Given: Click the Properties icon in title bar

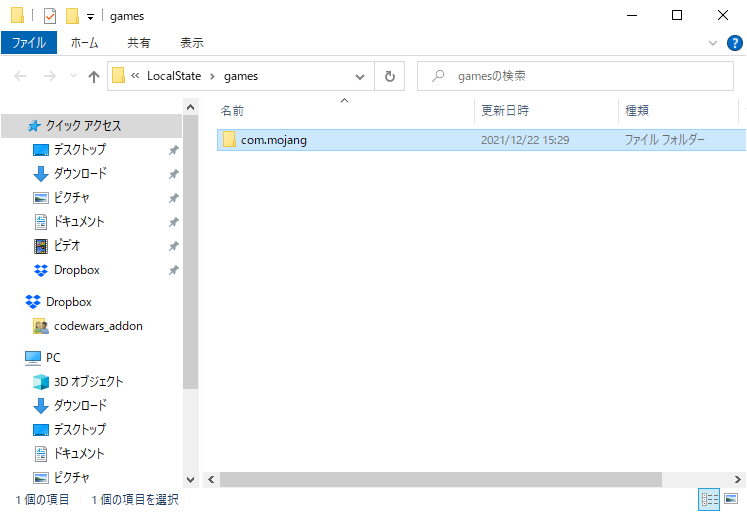Looking at the screenshot, I should click(50, 16).
